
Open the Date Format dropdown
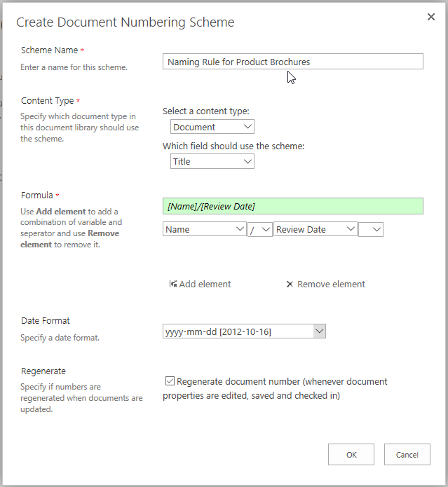pos(244,331)
